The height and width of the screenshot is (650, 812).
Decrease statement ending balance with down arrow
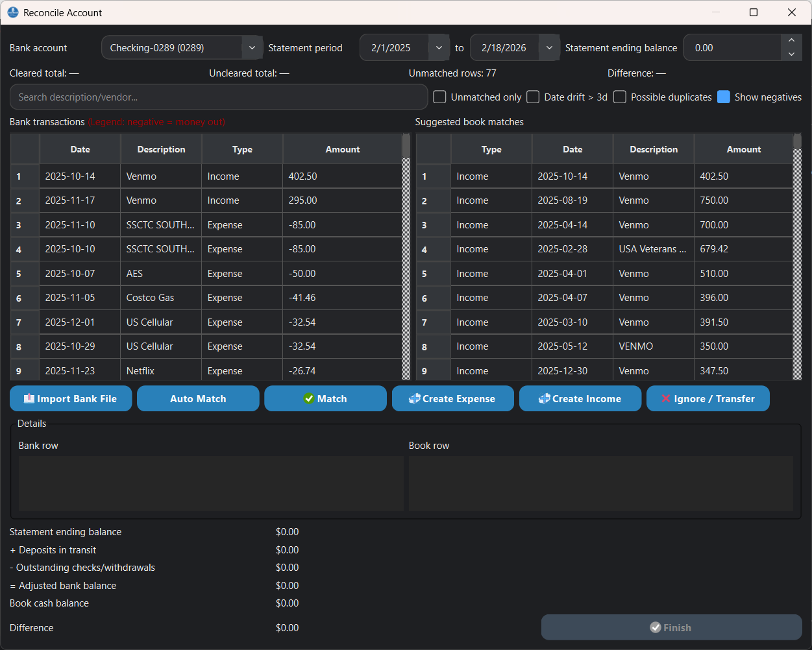tap(791, 54)
